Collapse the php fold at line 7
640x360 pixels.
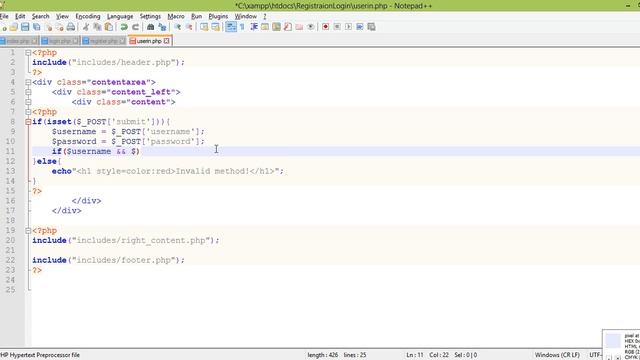click(x=28, y=112)
